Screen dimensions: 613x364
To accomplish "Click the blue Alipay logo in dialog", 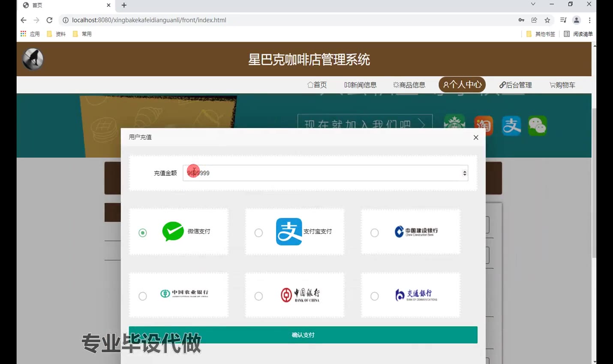I will [289, 231].
